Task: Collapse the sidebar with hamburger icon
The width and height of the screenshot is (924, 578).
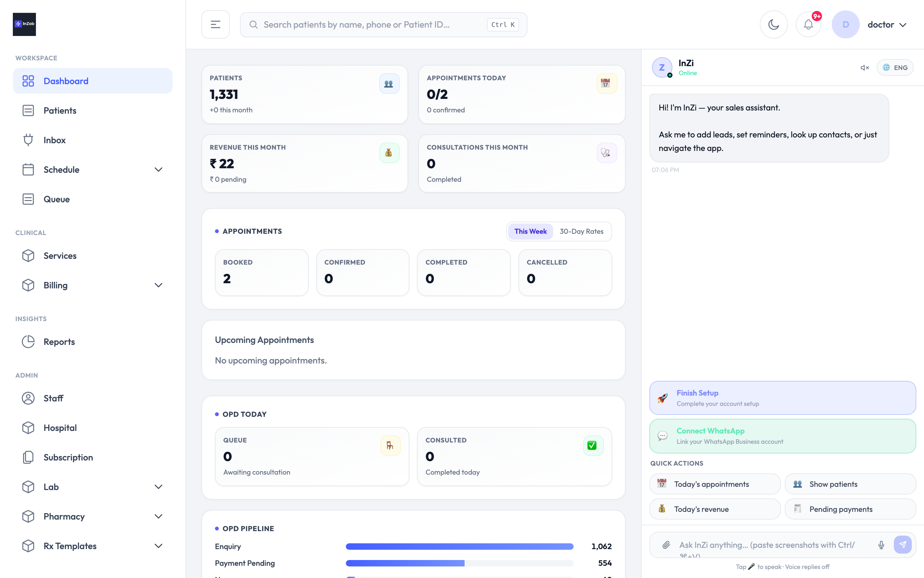Action: click(x=215, y=24)
